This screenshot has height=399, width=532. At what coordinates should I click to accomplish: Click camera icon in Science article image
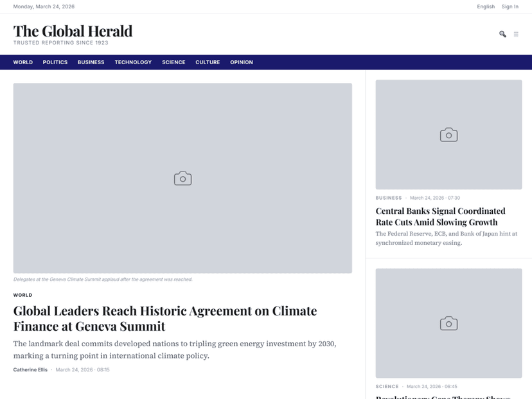click(x=448, y=323)
